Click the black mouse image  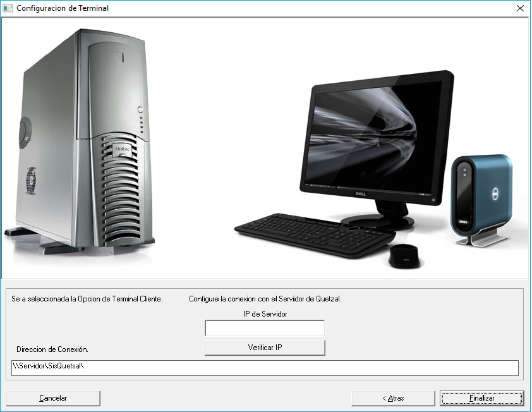pos(403,255)
